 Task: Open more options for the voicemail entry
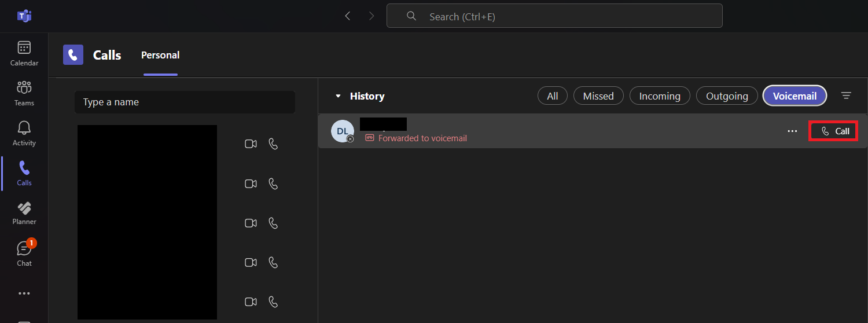click(792, 131)
